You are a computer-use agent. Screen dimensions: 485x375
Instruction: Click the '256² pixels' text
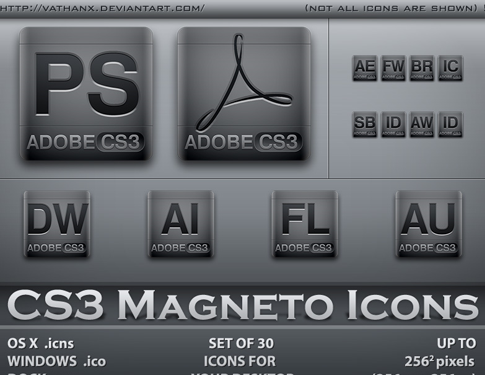[x=440, y=361]
